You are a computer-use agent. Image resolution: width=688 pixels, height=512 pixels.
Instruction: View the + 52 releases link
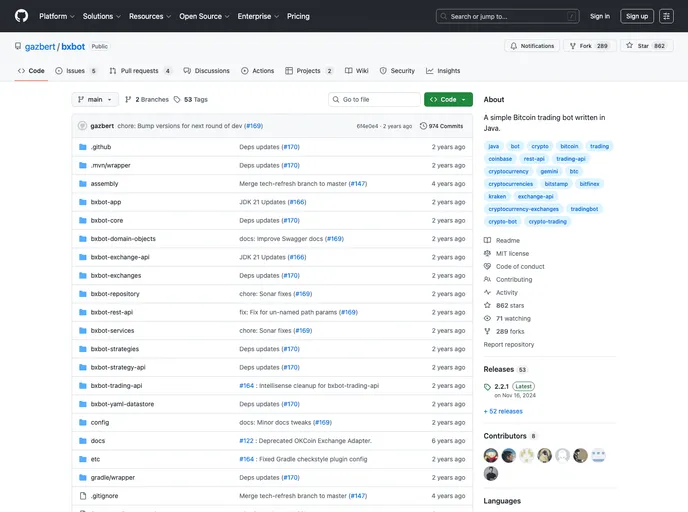tap(503, 412)
